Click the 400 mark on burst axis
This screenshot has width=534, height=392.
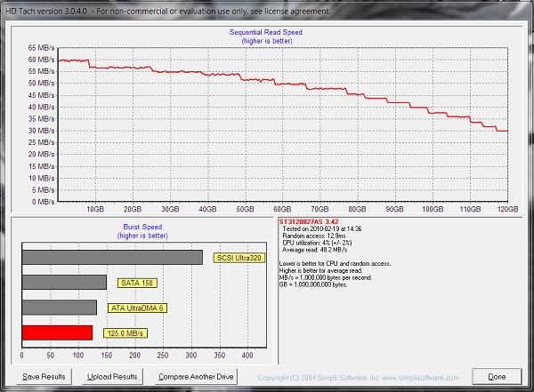tap(247, 356)
